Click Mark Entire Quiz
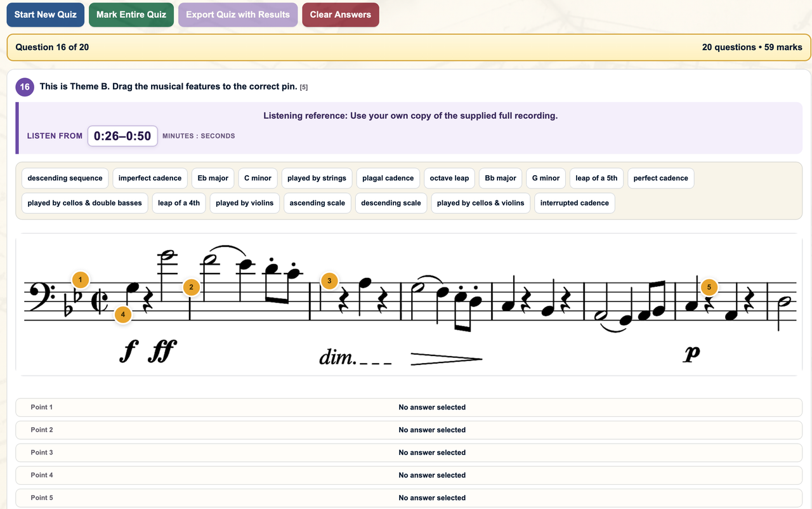This screenshot has width=812, height=509. click(x=131, y=15)
